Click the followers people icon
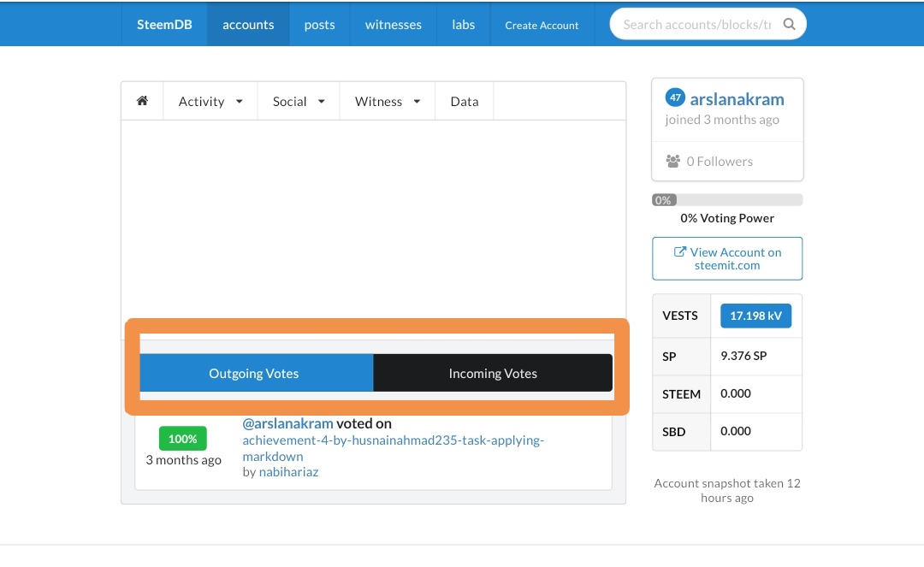Screen dimensions: 924x567 pos(673,162)
